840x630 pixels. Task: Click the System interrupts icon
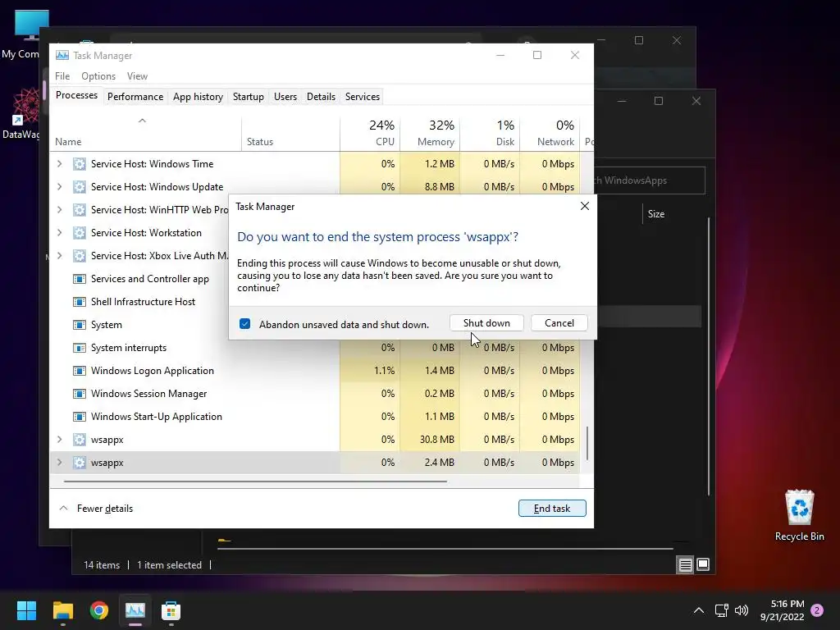point(80,348)
